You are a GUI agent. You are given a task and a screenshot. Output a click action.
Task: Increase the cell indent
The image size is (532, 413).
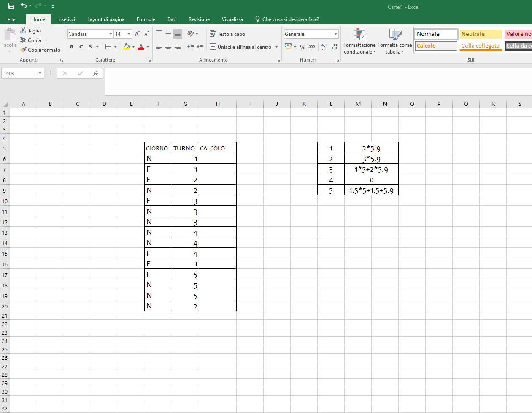[200, 47]
